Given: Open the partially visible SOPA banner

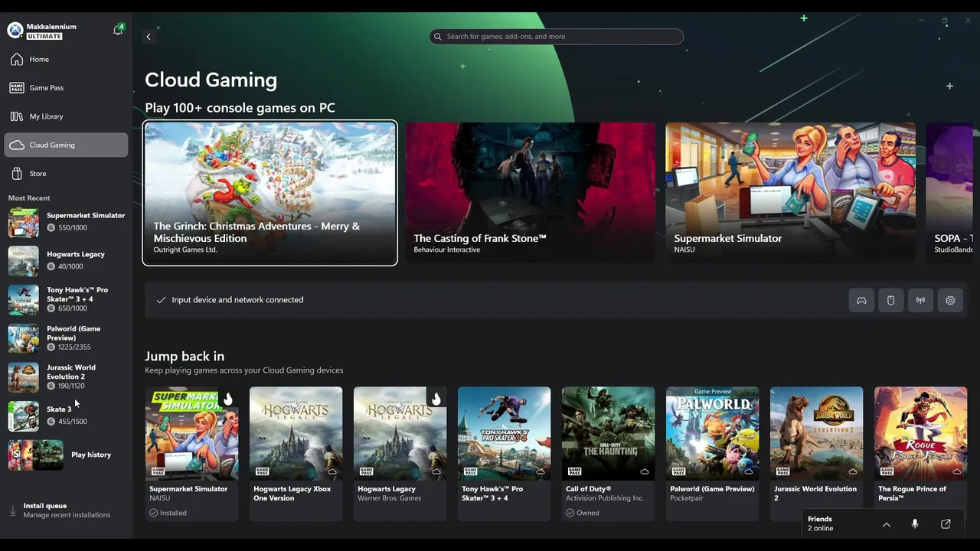Looking at the screenshot, I should (x=949, y=193).
